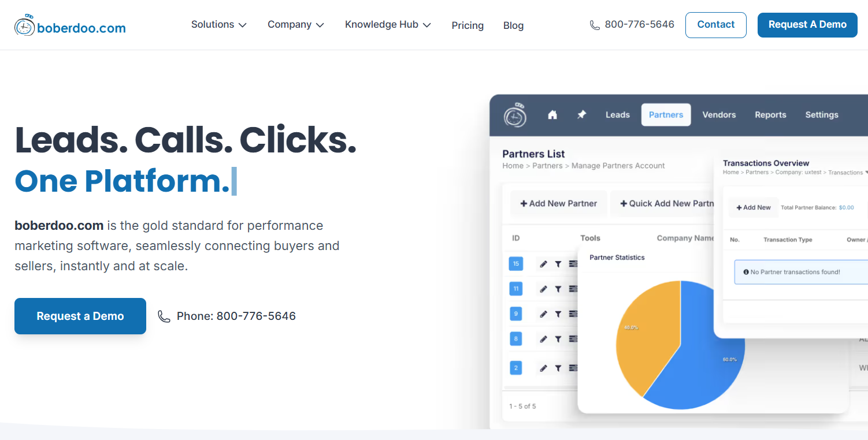The image size is (868, 440).
Task: Click the partner ID badge 2
Action: 515,368
